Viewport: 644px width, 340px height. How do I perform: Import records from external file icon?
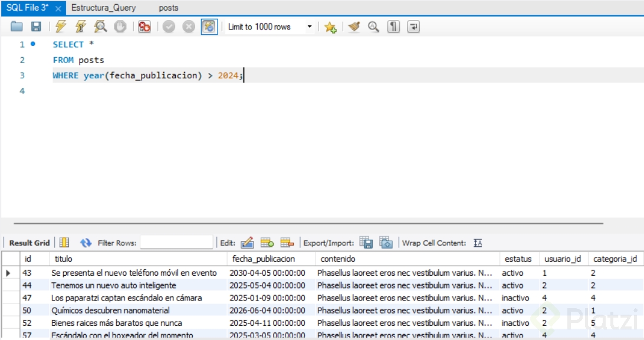386,242
